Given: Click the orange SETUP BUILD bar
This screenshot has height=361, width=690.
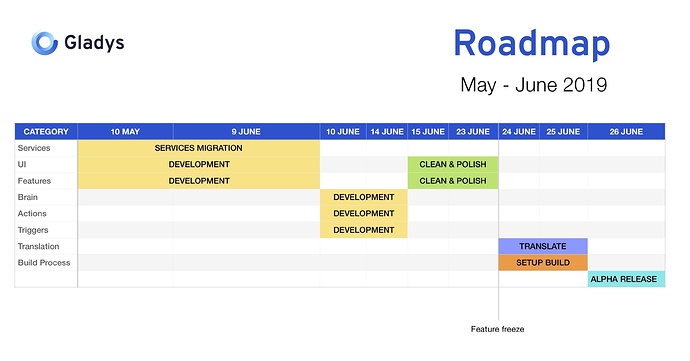Looking at the screenshot, I should coord(543,263).
